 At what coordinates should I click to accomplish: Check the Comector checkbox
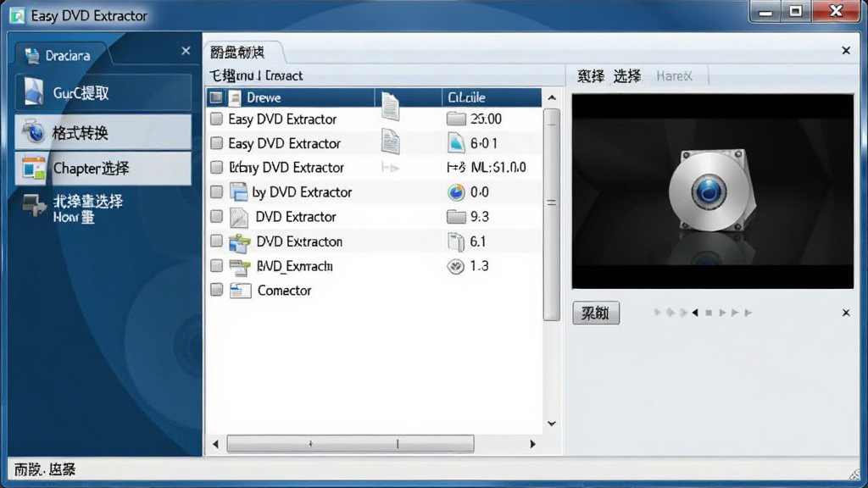coord(216,290)
